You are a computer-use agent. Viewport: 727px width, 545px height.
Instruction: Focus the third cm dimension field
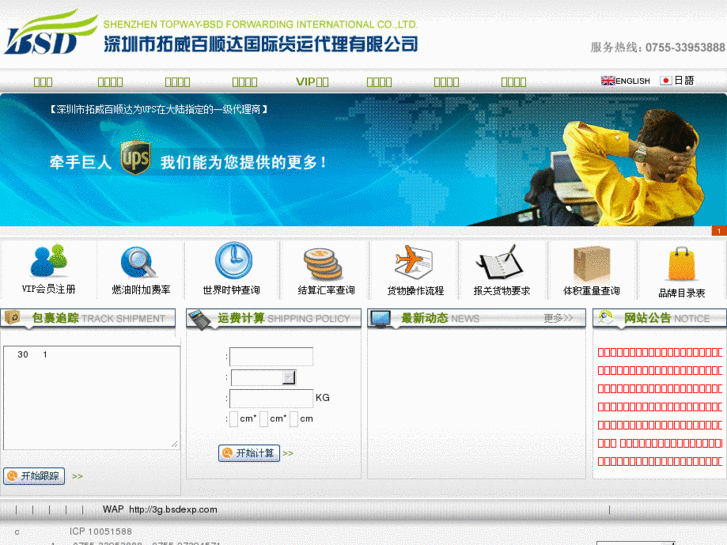294,419
